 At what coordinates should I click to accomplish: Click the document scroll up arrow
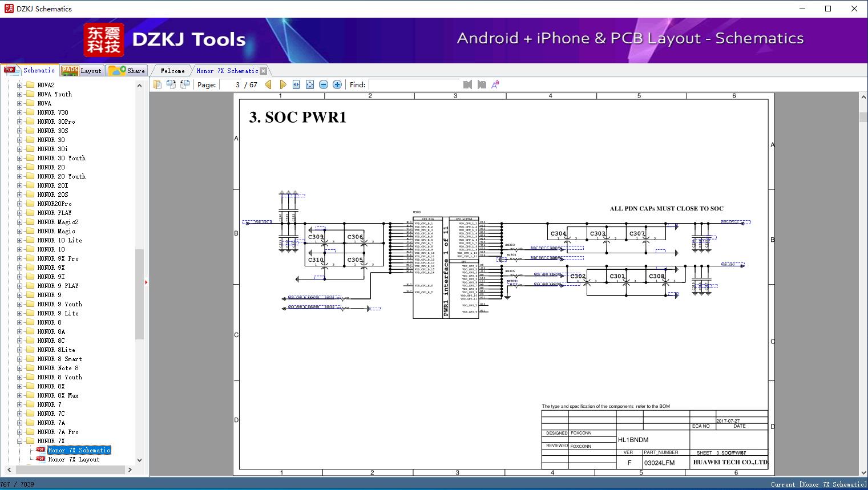coord(863,98)
